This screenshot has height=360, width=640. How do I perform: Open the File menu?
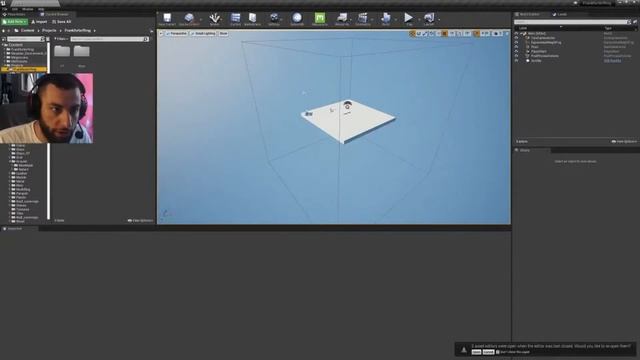click(4, 9)
